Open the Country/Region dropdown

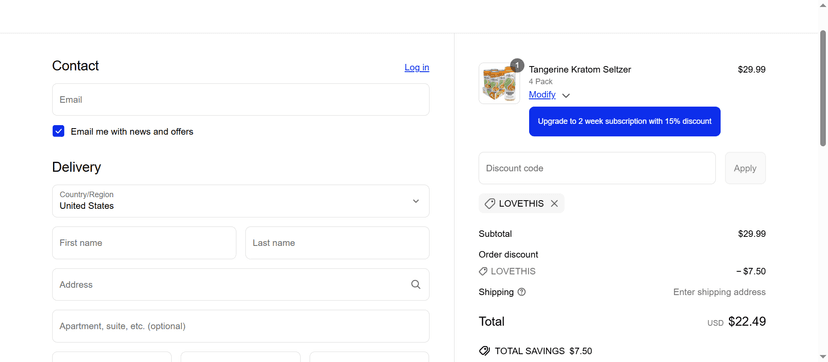pos(241,201)
